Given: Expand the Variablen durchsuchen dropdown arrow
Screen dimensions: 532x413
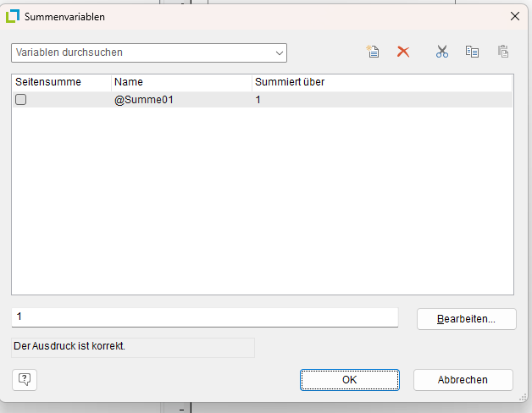Looking at the screenshot, I should tap(280, 52).
